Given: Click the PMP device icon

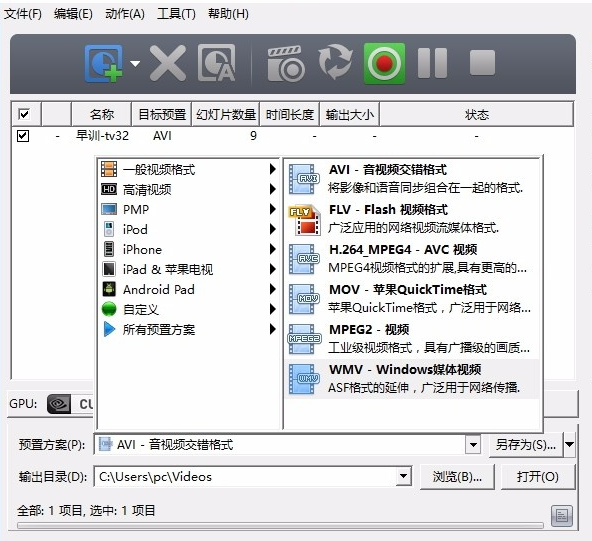Looking at the screenshot, I should [x=109, y=209].
